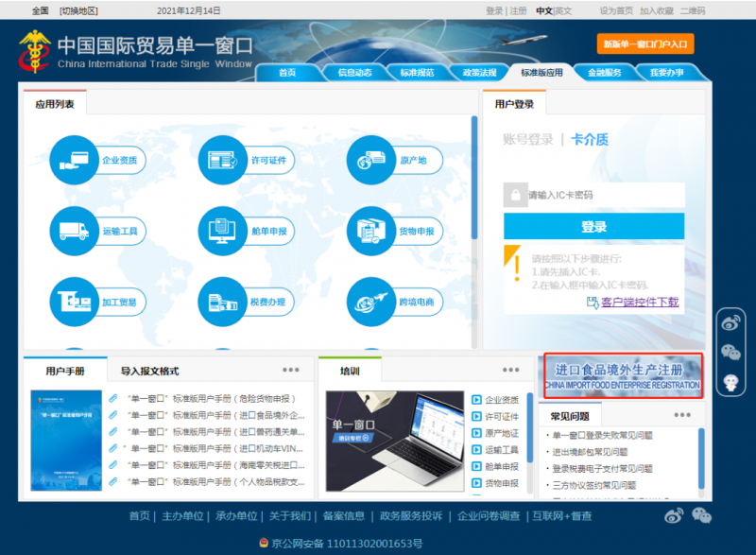Click the lock icon in password field
The height and width of the screenshot is (555, 756).
point(515,195)
